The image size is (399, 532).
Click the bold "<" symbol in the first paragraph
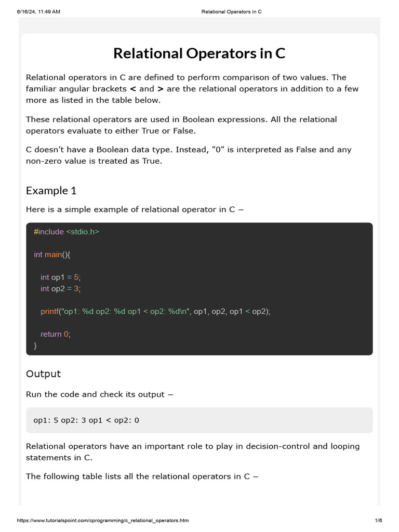tap(132, 89)
